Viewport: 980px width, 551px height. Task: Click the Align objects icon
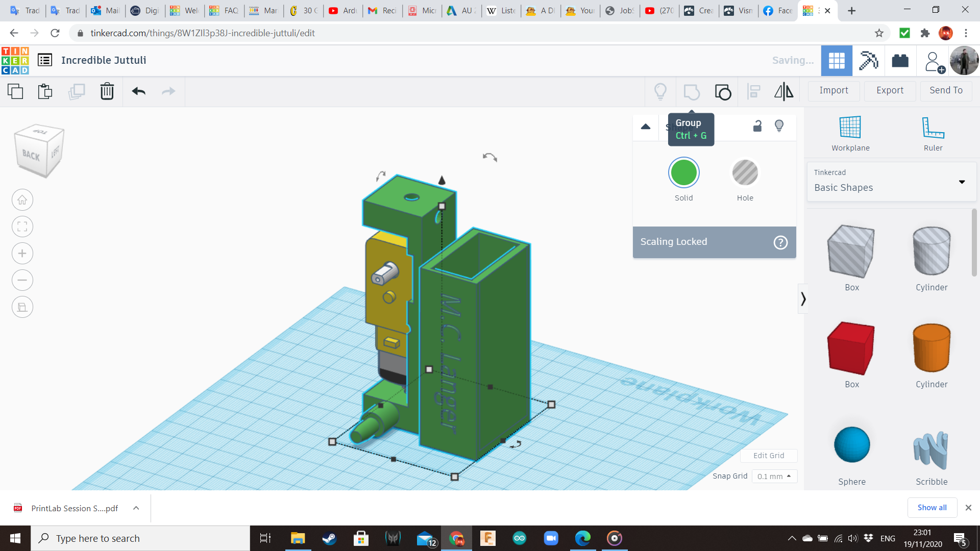(x=754, y=91)
